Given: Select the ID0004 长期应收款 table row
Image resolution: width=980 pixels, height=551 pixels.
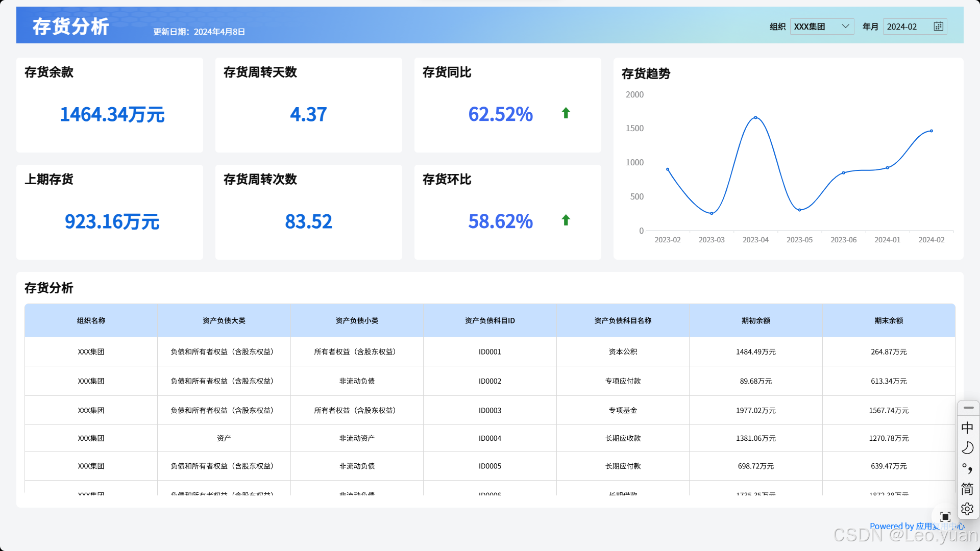Looking at the screenshot, I should (489, 438).
